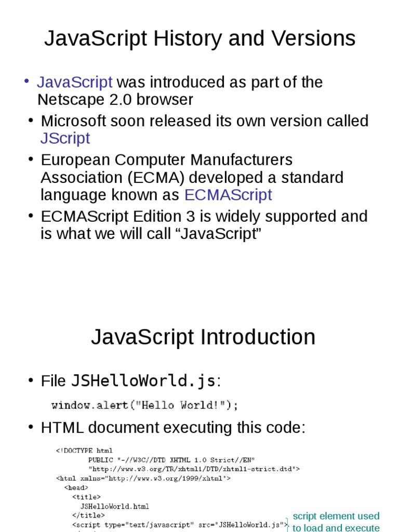Click the window.alert("Hello World!") code line

(144, 405)
